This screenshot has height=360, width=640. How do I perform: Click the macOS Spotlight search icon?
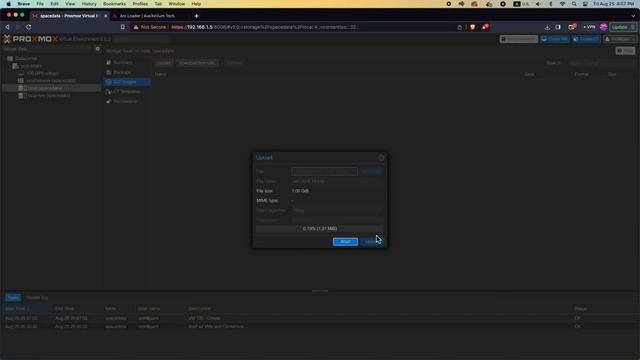point(574,4)
